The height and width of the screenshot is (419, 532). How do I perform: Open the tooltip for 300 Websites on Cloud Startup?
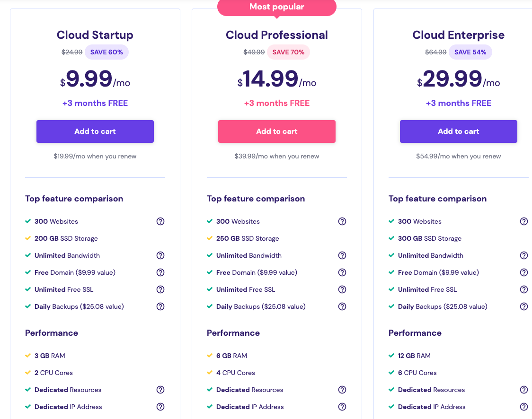pos(160,221)
